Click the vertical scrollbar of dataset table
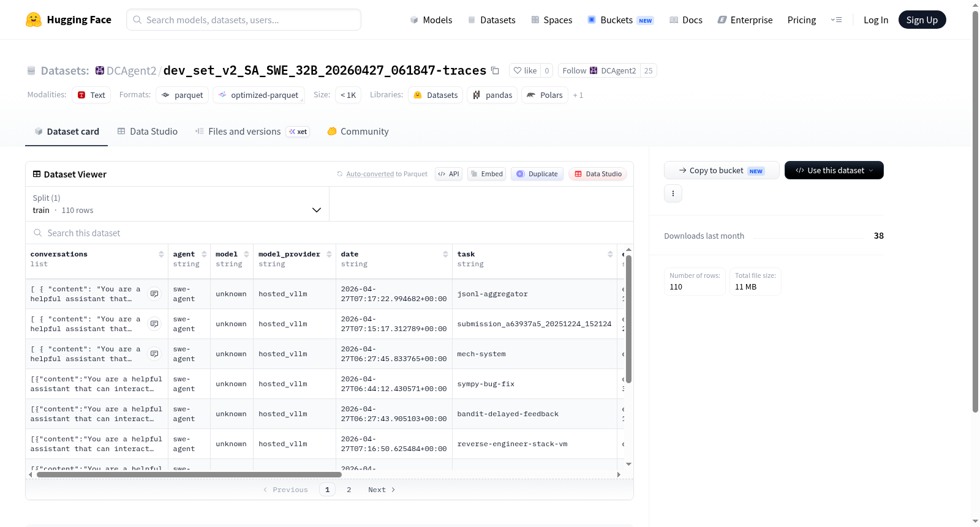This screenshot has width=980, height=527. coord(628,318)
